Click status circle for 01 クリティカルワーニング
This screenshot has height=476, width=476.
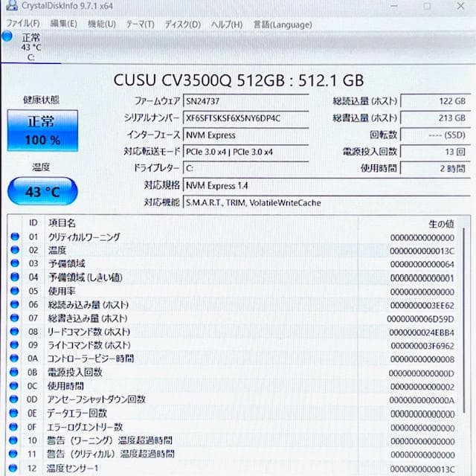pos(15,237)
